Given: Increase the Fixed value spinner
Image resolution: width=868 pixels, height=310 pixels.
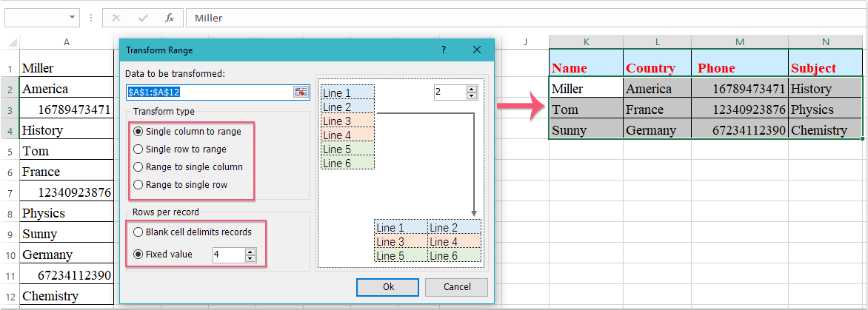Looking at the screenshot, I should [x=250, y=251].
